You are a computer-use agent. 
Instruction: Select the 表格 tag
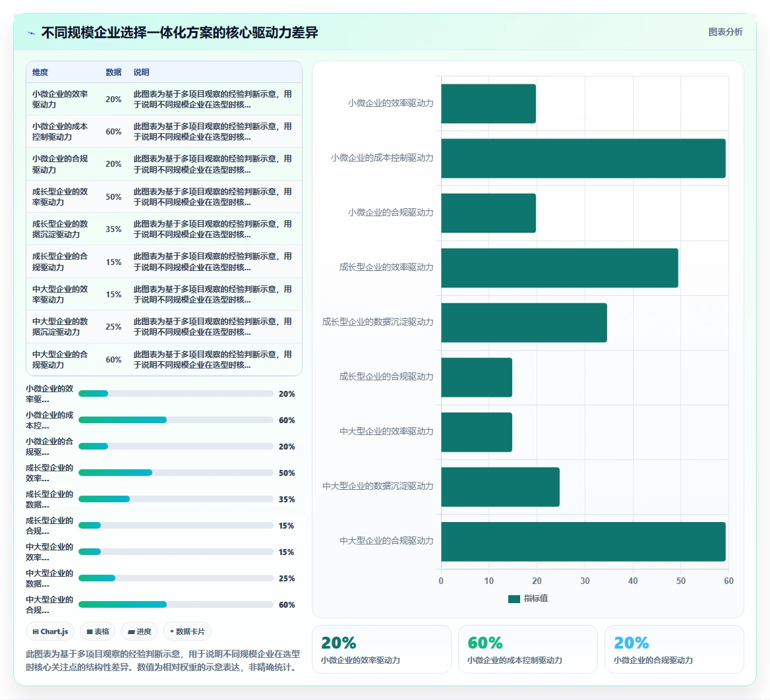click(x=98, y=631)
